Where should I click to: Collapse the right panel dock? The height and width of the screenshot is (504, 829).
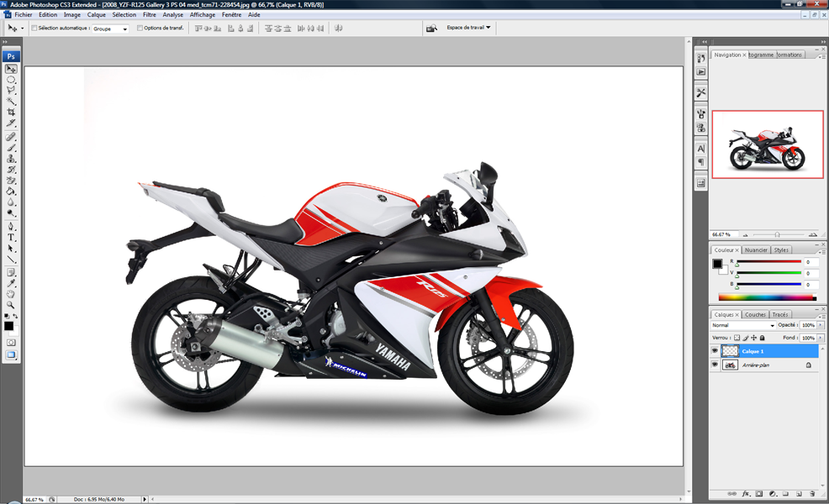coord(821,41)
